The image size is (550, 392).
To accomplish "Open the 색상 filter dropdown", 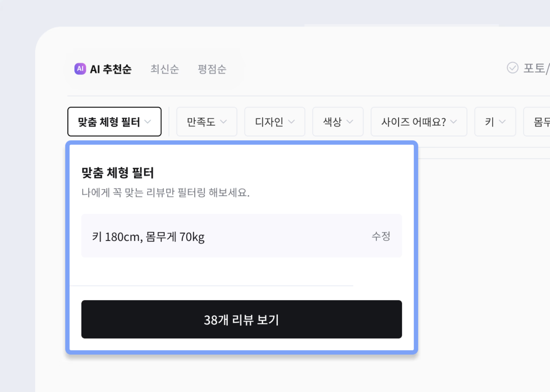I will click(333, 122).
